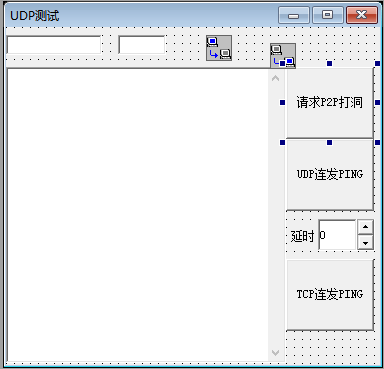Viewport: 384px width, 369px height.
Task: Select the network component icon nearest the narrow text box
Action: pos(219,48)
